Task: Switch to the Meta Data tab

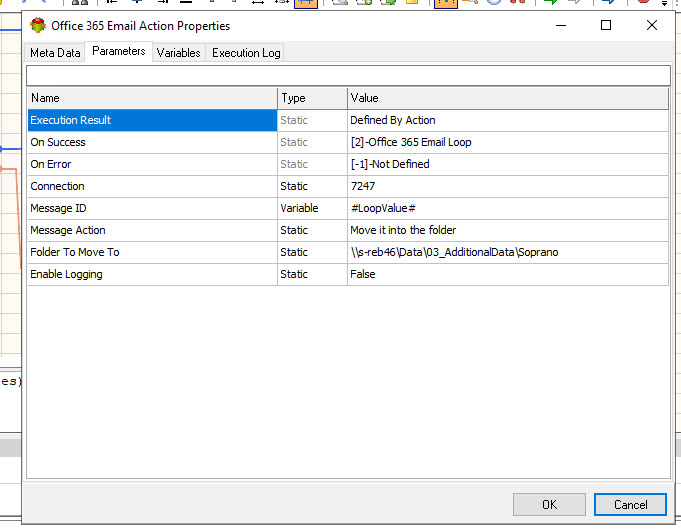Action: [55, 53]
